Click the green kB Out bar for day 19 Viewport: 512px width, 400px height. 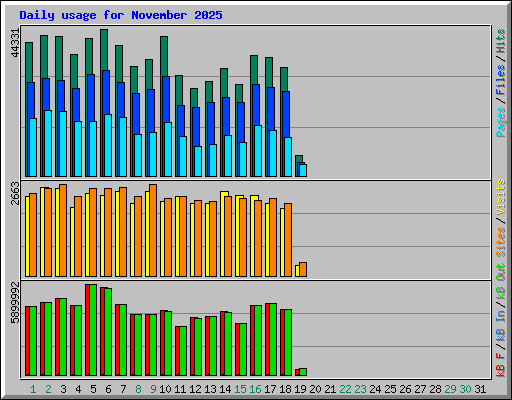pyautogui.click(x=303, y=372)
